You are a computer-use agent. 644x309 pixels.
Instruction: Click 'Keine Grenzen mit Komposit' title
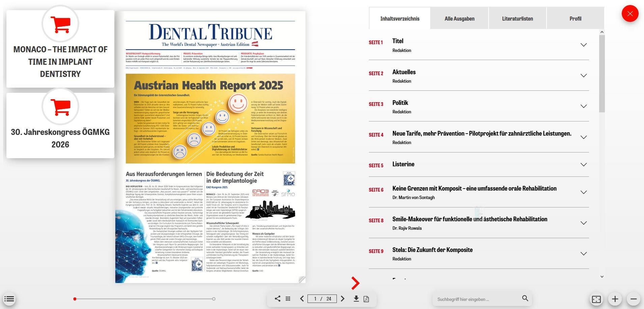474,189
